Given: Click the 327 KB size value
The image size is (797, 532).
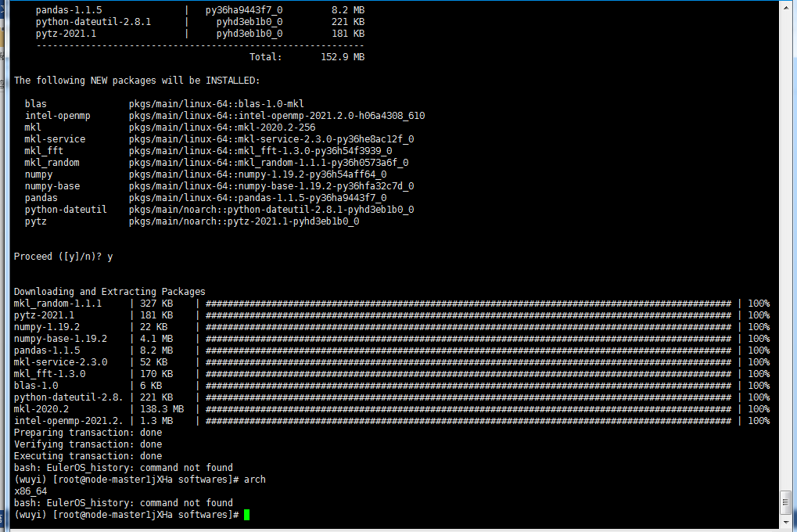Looking at the screenshot, I should [x=156, y=303].
